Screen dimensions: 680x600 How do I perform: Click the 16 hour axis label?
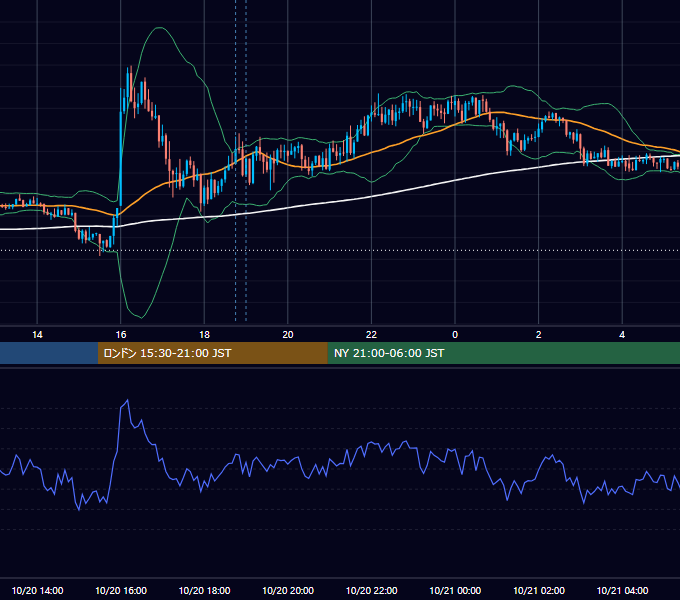pyautogui.click(x=121, y=335)
